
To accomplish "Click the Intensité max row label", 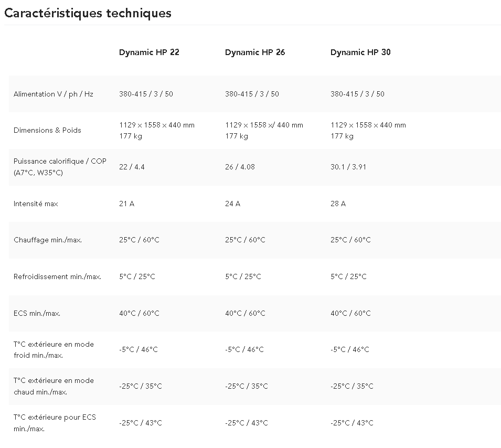I will pyautogui.click(x=36, y=204).
